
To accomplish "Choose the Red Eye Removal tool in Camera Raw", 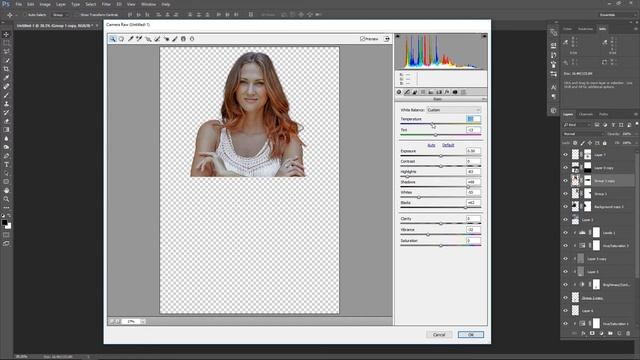I will (x=166, y=39).
